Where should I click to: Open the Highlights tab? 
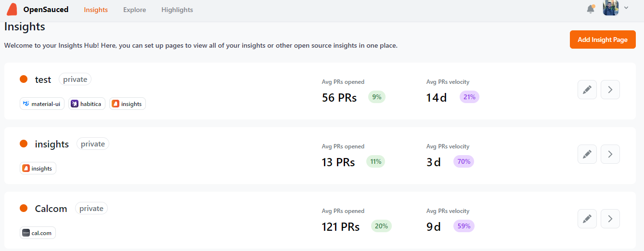tap(177, 10)
